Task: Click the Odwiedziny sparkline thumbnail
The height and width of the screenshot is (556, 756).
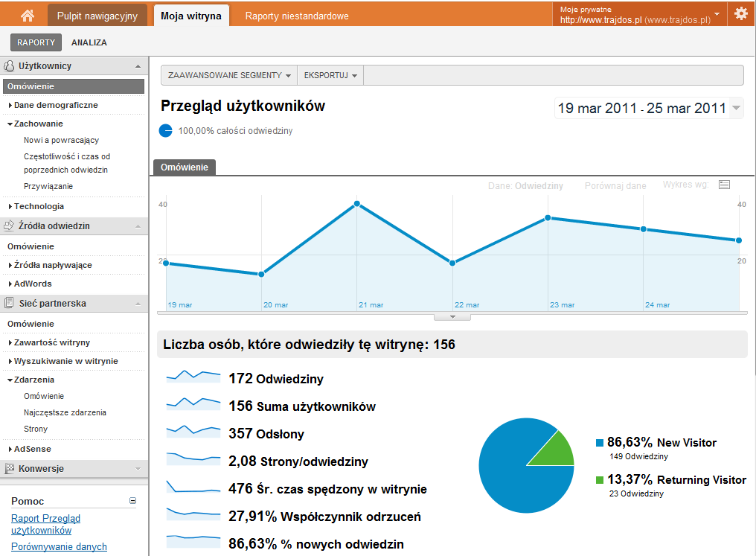Action: tap(193, 377)
